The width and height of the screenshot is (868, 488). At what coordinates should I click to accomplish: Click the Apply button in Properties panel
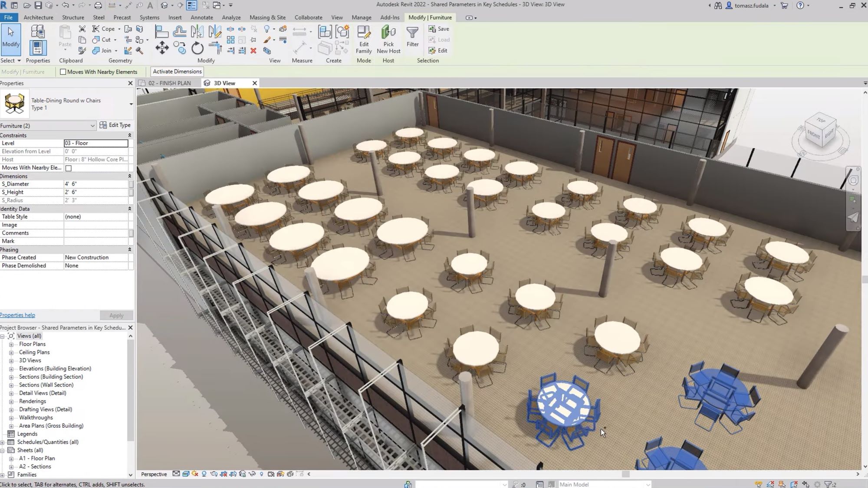tap(115, 314)
